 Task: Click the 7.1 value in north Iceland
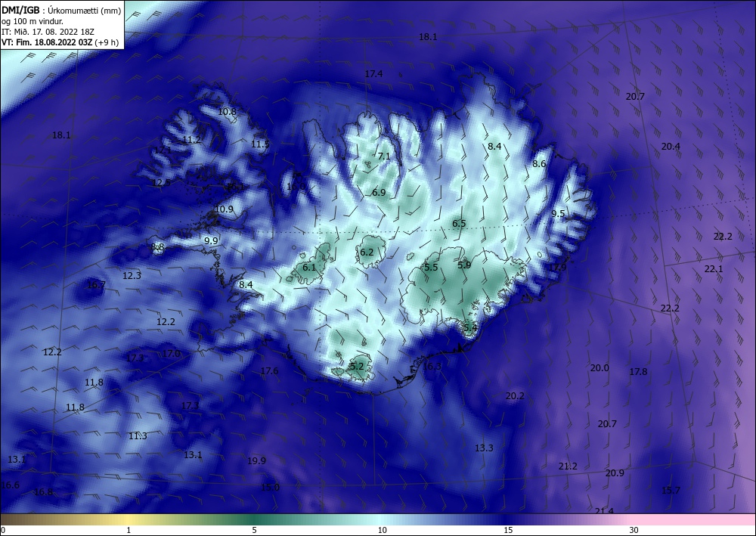(x=384, y=156)
